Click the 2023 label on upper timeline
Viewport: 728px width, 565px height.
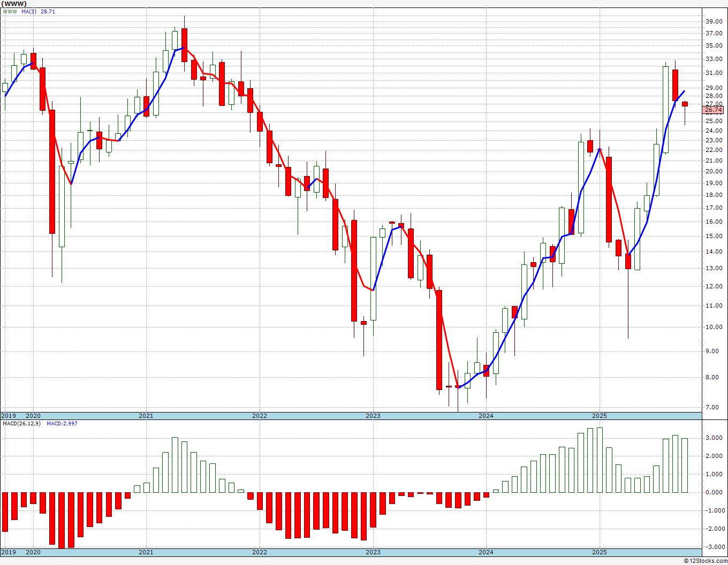coord(373,416)
